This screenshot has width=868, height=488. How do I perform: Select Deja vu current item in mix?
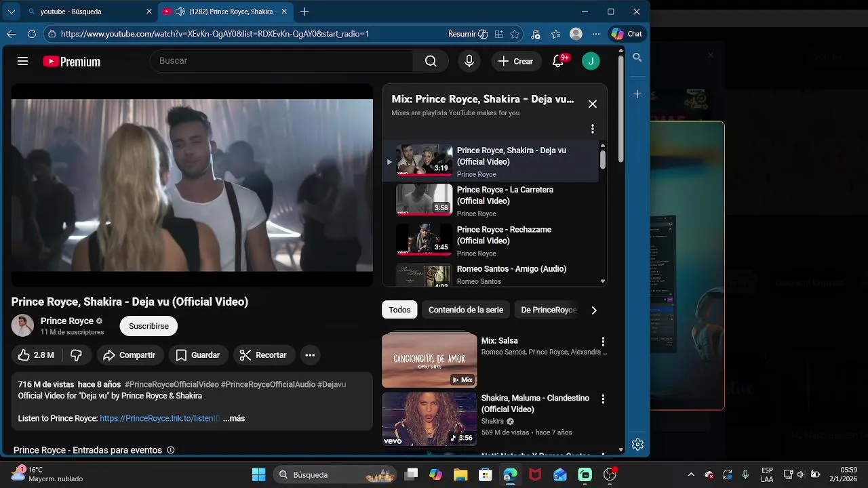492,161
